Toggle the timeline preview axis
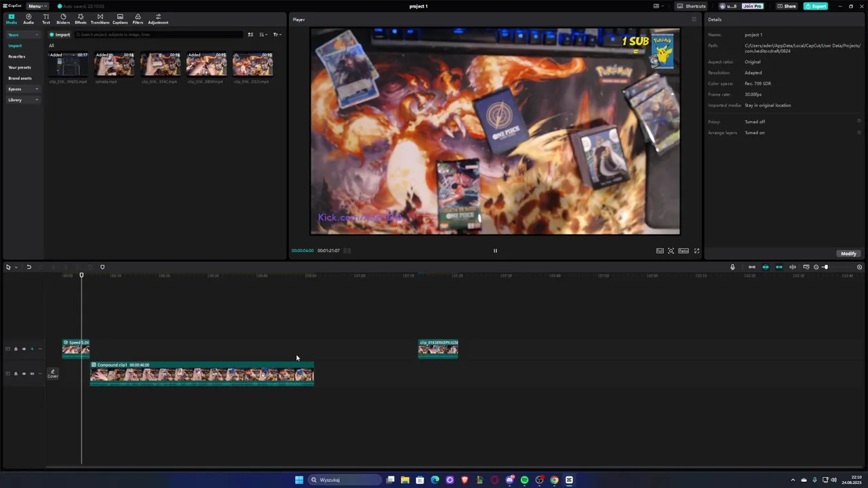868x488 pixels. point(793,267)
